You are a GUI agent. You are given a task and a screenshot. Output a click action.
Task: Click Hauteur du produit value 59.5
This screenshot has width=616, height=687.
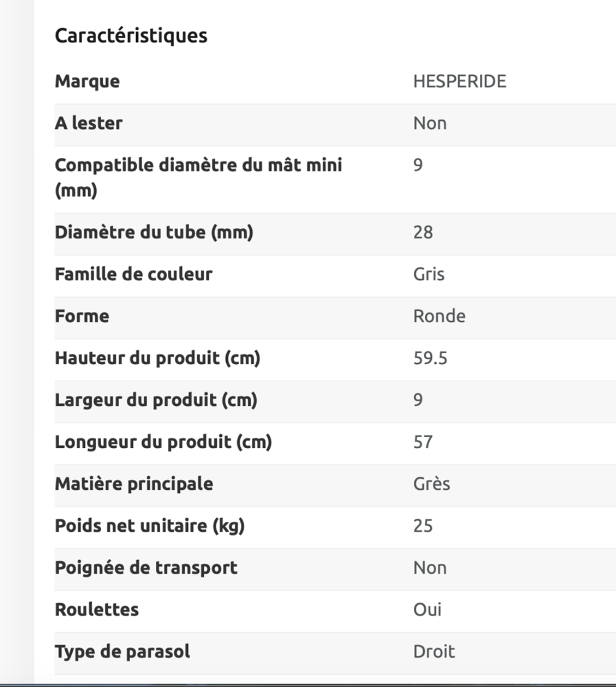tap(430, 358)
